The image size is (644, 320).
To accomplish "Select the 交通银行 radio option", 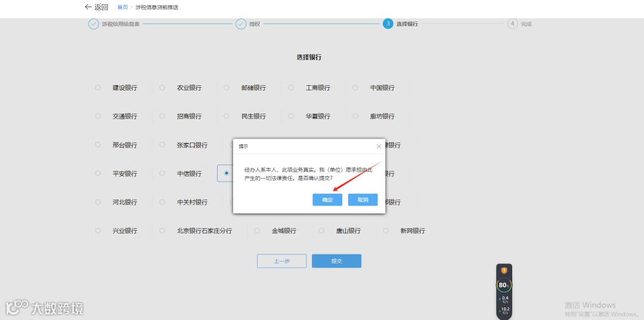I will [x=98, y=116].
